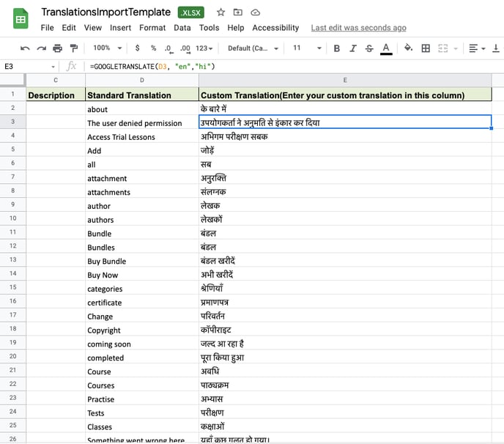
Task: Open the font size 11 dropdown
Action: tap(307, 48)
